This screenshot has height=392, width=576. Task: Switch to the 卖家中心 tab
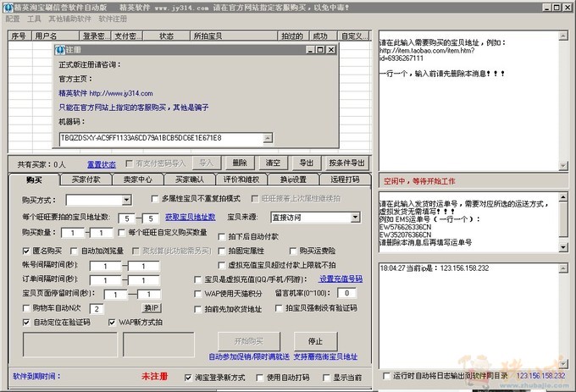click(x=137, y=179)
